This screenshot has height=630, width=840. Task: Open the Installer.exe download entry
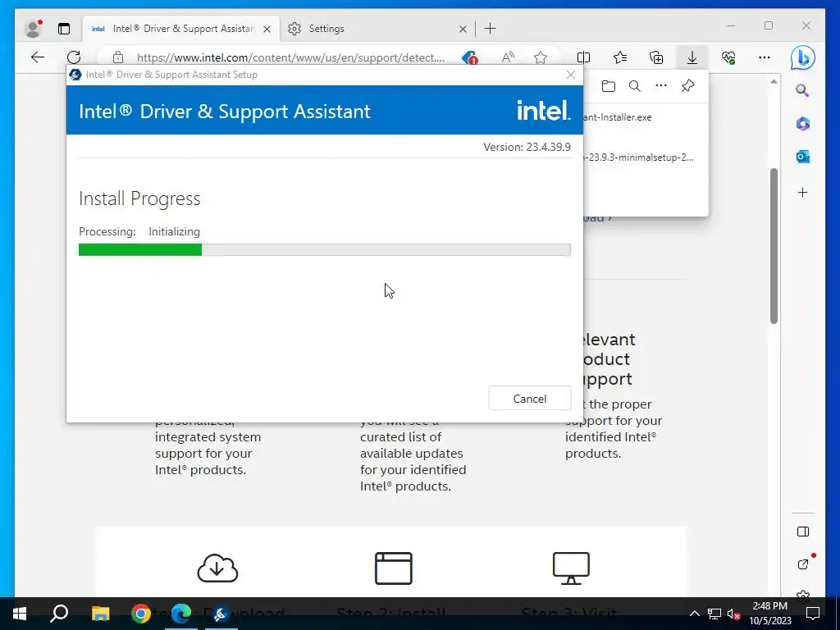coord(646,117)
